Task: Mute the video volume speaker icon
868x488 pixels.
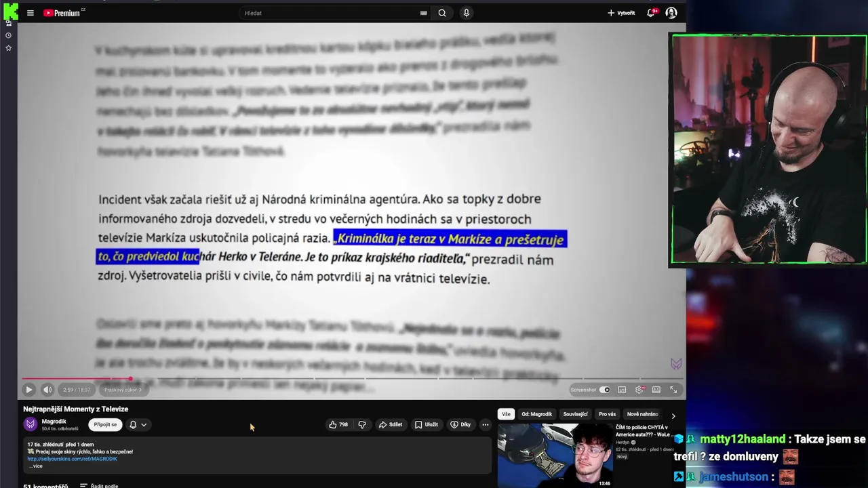Action: point(47,390)
